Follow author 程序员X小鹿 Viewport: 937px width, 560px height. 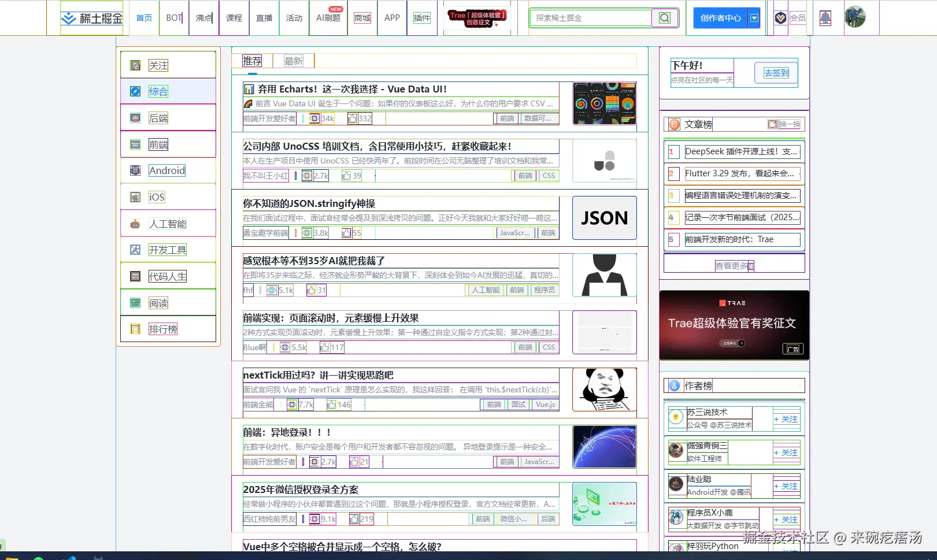[x=786, y=520]
